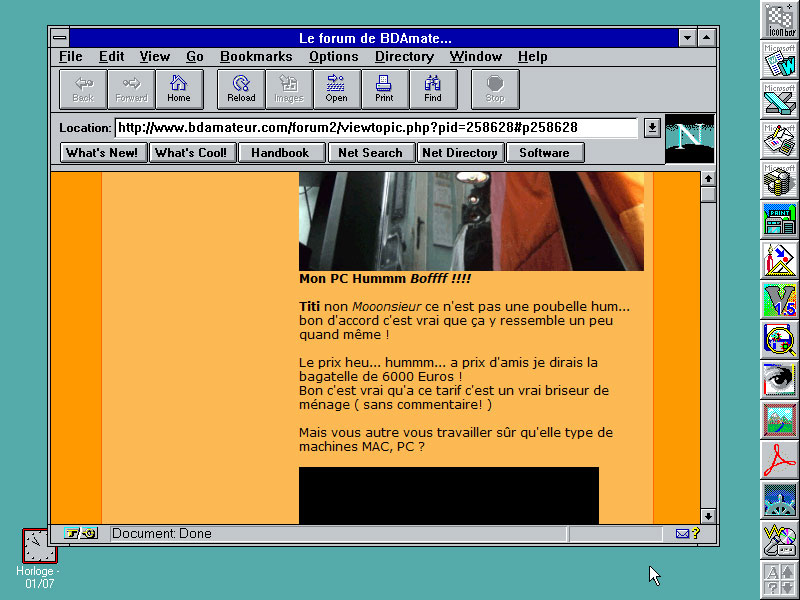The image size is (800, 600).
Task: Go to the Home page
Action: 179,90
